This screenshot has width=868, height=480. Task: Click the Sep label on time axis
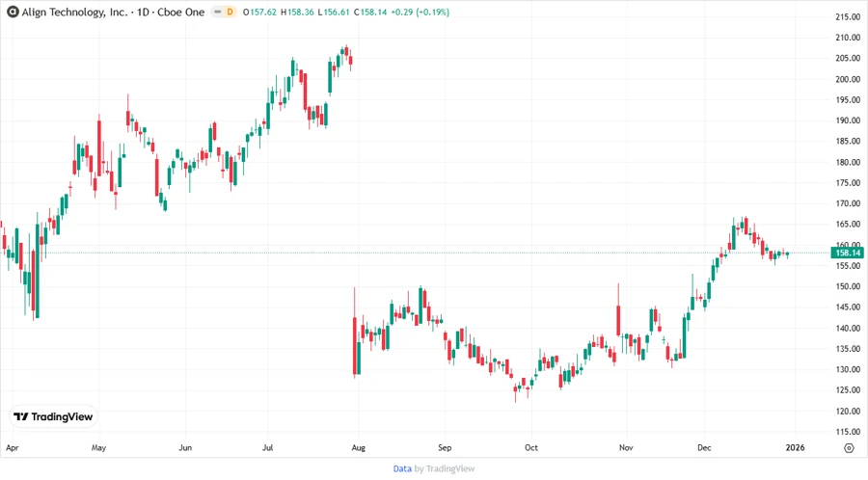tap(445, 448)
